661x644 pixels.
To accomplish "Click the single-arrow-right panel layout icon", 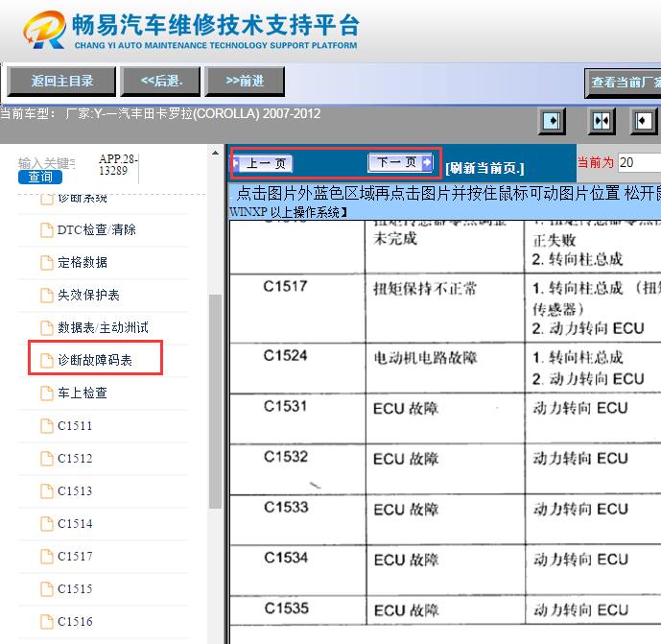I will click(552, 122).
